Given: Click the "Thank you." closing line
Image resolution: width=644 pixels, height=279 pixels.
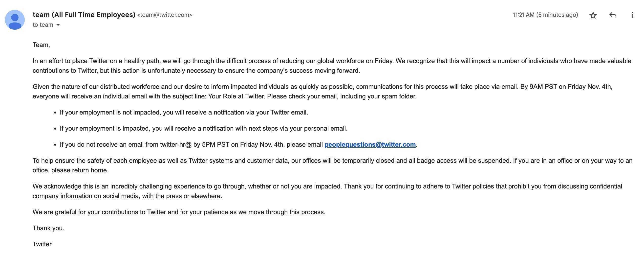Looking at the screenshot, I should [x=48, y=228].
